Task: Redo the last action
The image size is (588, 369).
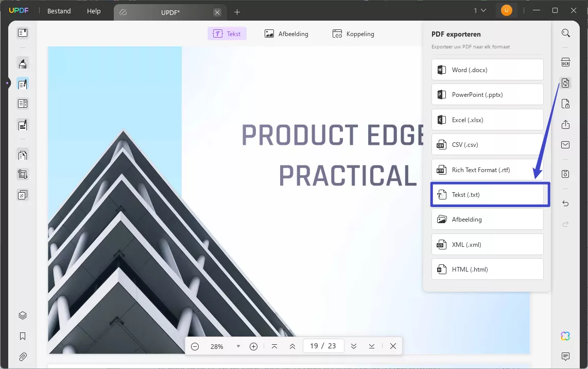Action: click(x=565, y=224)
